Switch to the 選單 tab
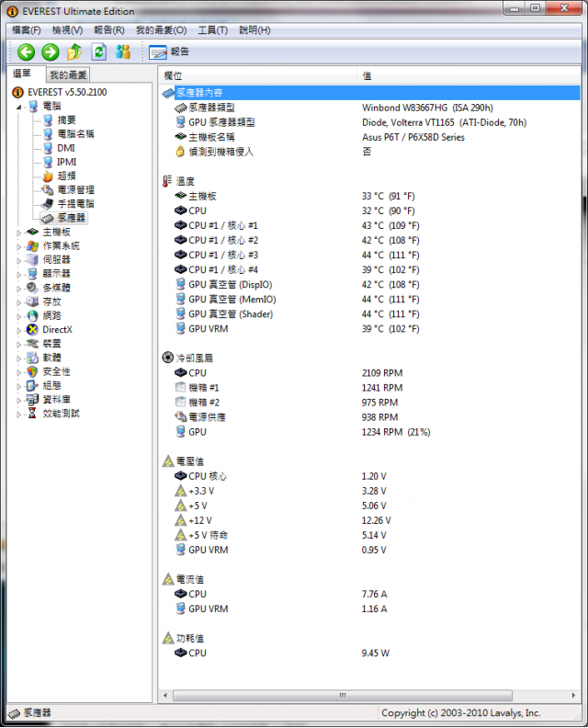Image resolution: width=588 pixels, height=728 pixels. pyautogui.click(x=22, y=74)
